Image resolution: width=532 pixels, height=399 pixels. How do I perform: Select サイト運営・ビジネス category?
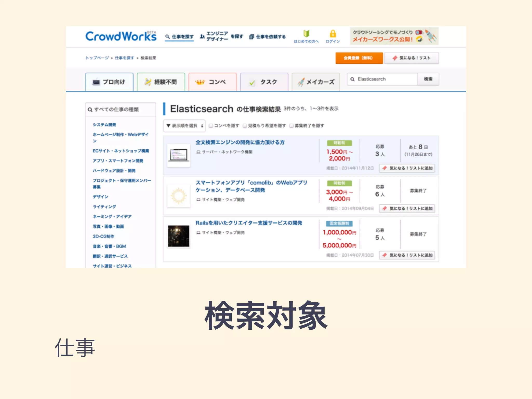[x=112, y=266]
